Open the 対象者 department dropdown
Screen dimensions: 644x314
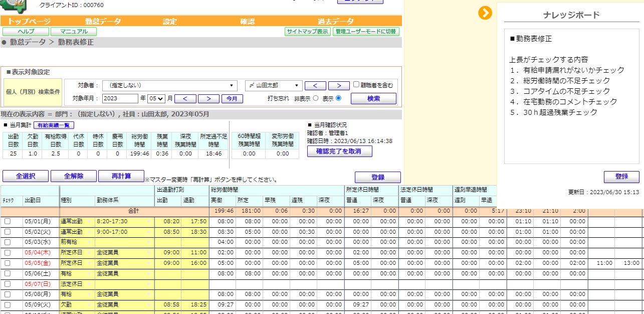[x=170, y=86]
